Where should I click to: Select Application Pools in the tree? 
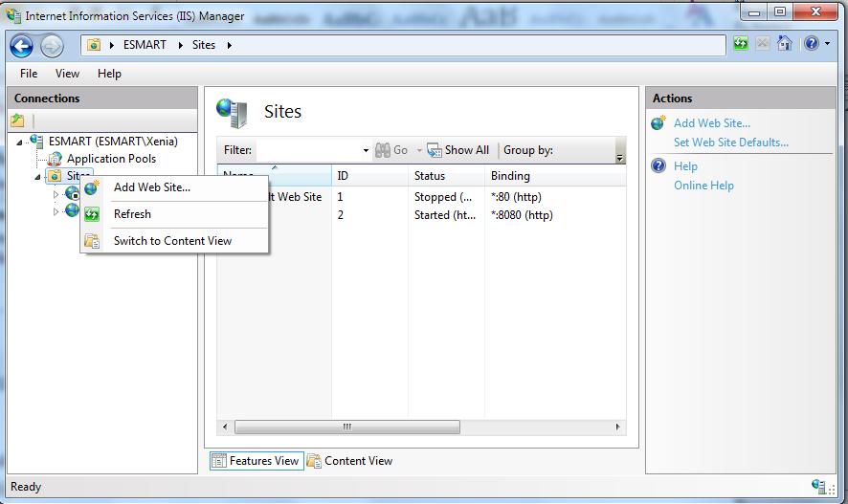click(x=111, y=159)
